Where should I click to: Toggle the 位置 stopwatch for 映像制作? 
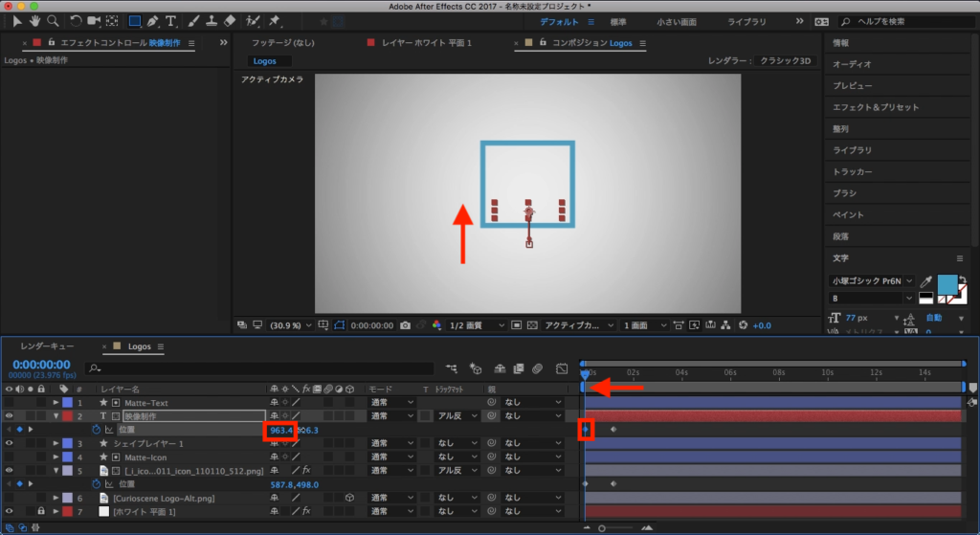96,431
